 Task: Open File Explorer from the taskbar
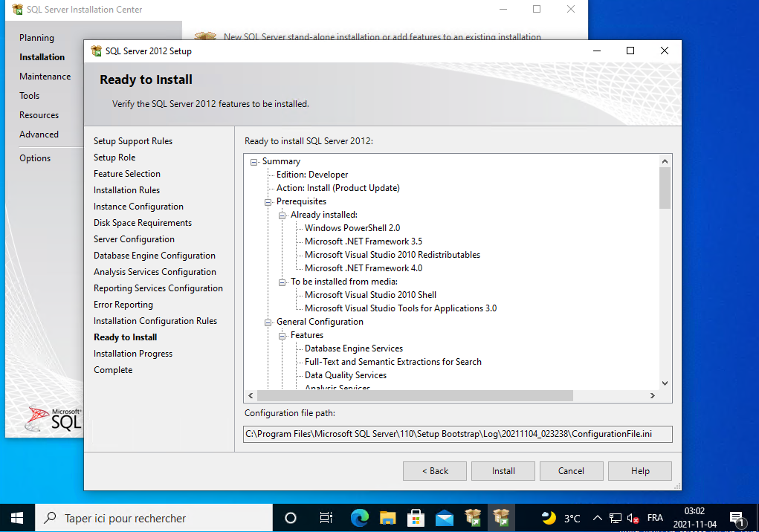click(387, 518)
